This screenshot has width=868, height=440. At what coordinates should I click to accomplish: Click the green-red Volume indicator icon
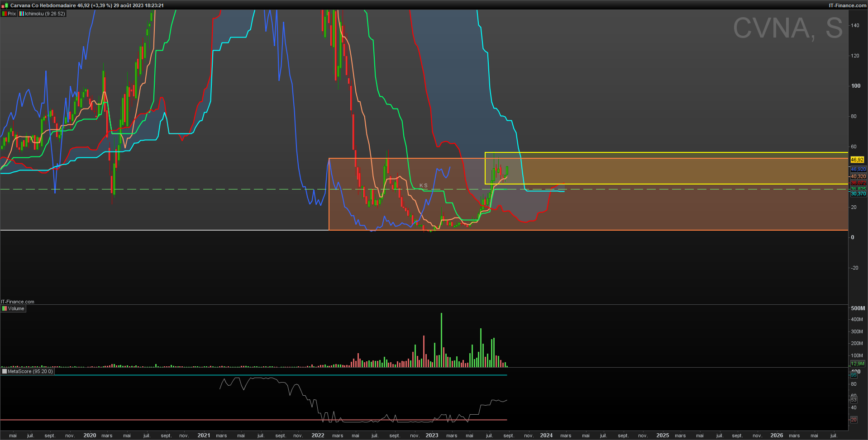pyautogui.click(x=5, y=308)
